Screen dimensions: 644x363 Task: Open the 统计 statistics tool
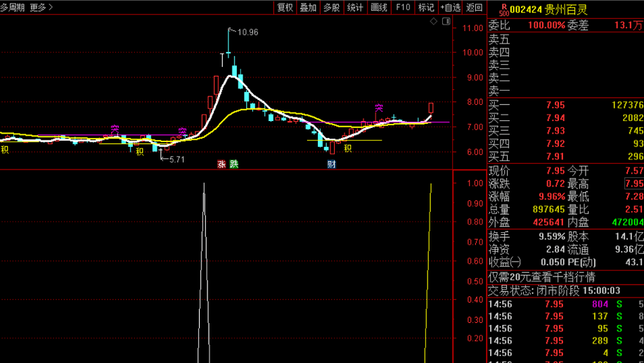355,8
